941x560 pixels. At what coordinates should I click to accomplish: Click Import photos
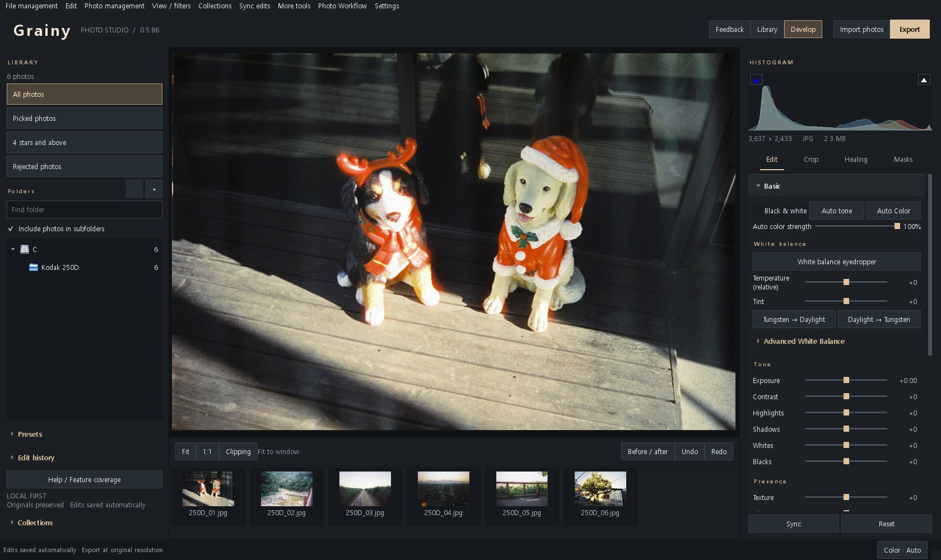pyautogui.click(x=861, y=29)
